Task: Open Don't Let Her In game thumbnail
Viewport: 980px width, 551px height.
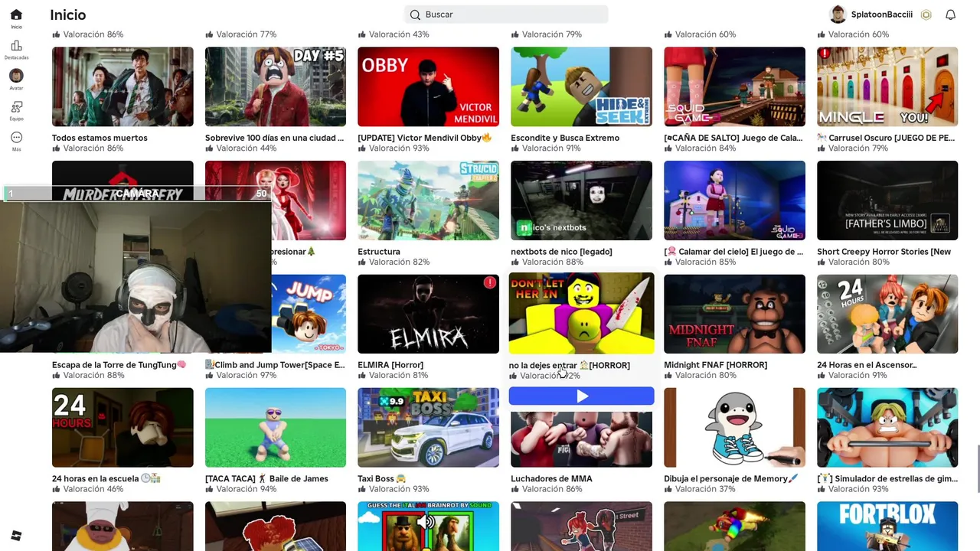Action: coord(581,313)
